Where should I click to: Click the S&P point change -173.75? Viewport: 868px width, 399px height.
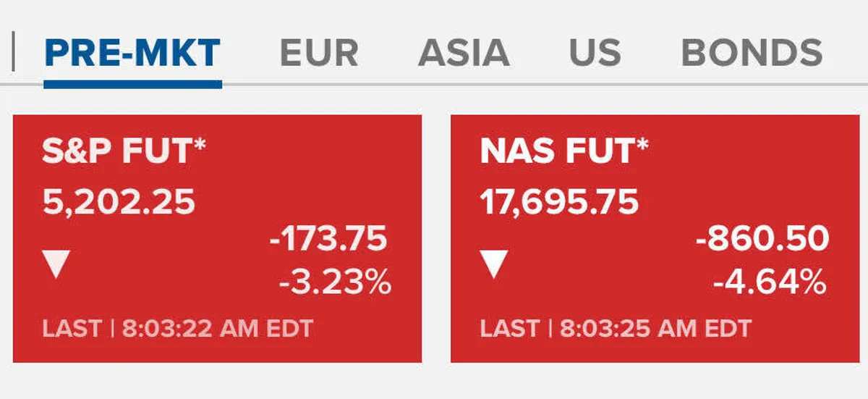click(328, 240)
